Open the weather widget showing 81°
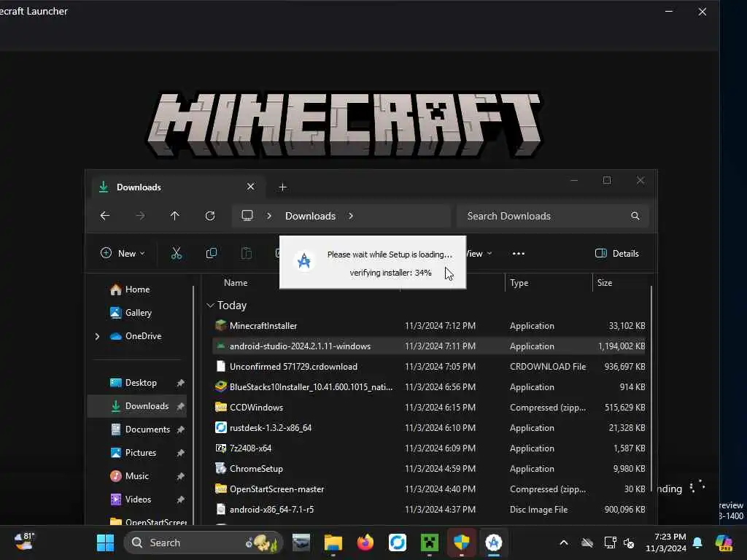Image resolution: width=747 pixels, height=560 pixels. tap(24, 542)
